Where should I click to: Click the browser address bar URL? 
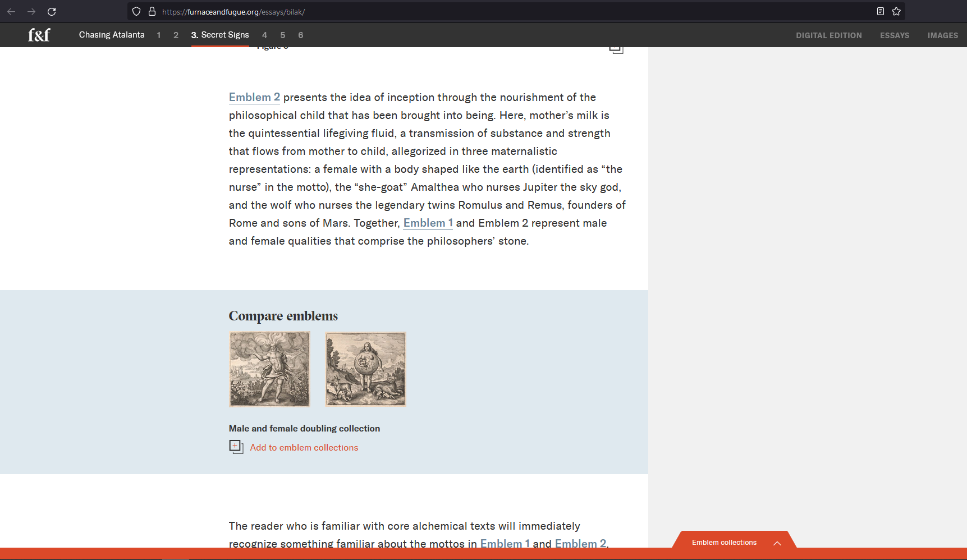click(233, 12)
